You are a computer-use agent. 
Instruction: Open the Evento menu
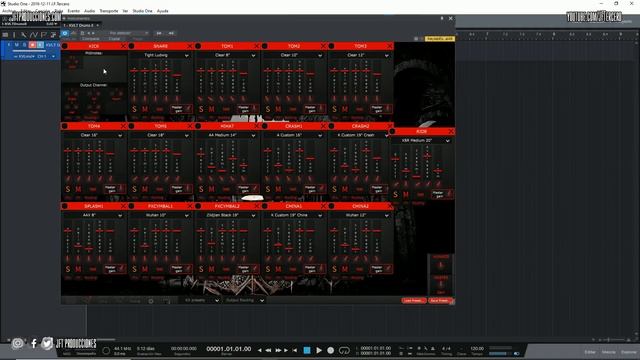pyautogui.click(x=73, y=11)
